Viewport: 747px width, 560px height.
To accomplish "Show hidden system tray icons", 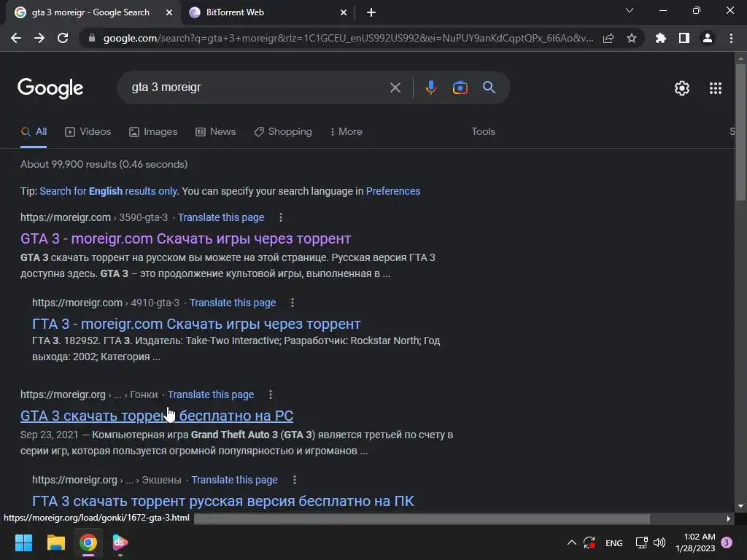I will (572, 542).
